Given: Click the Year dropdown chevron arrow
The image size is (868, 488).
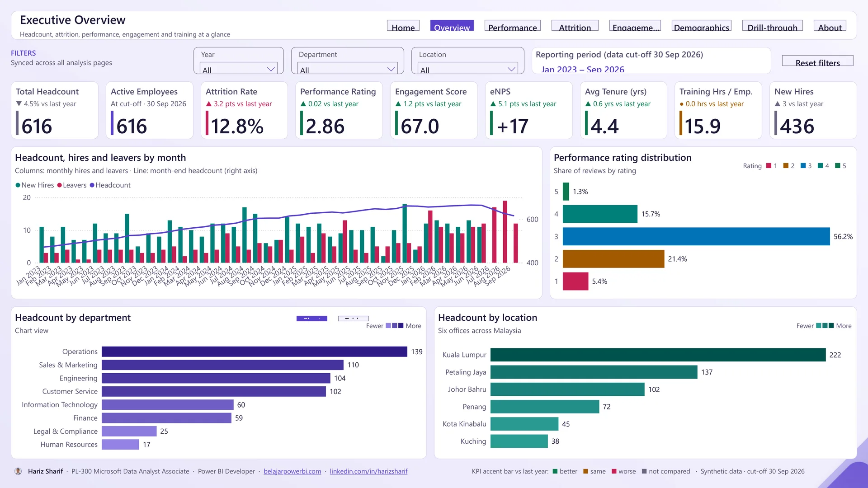Looking at the screenshot, I should 271,69.
